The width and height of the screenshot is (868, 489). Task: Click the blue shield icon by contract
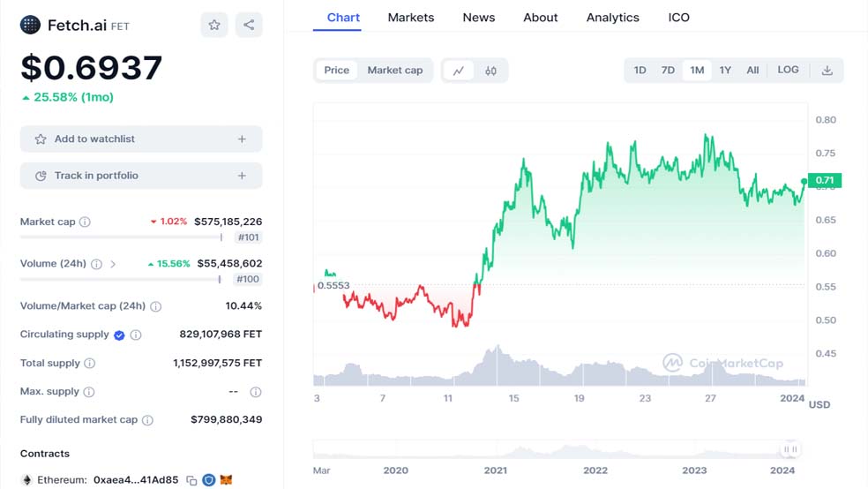click(209, 479)
